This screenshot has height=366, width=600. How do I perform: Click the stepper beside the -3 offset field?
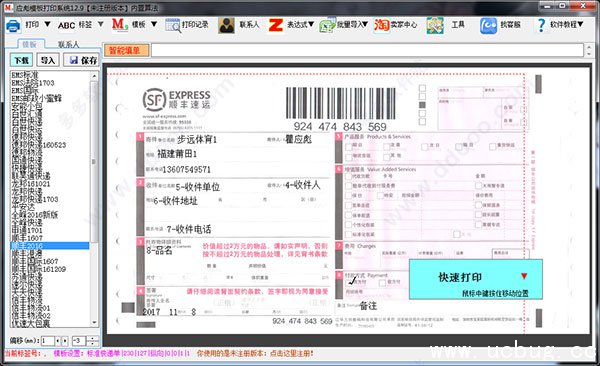coord(92,340)
